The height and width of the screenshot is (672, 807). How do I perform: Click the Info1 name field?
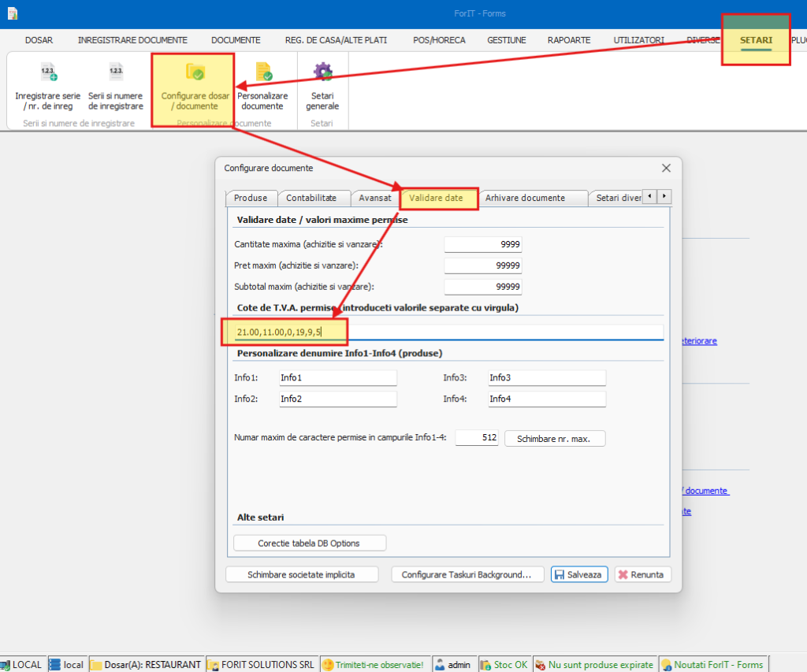coord(338,377)
